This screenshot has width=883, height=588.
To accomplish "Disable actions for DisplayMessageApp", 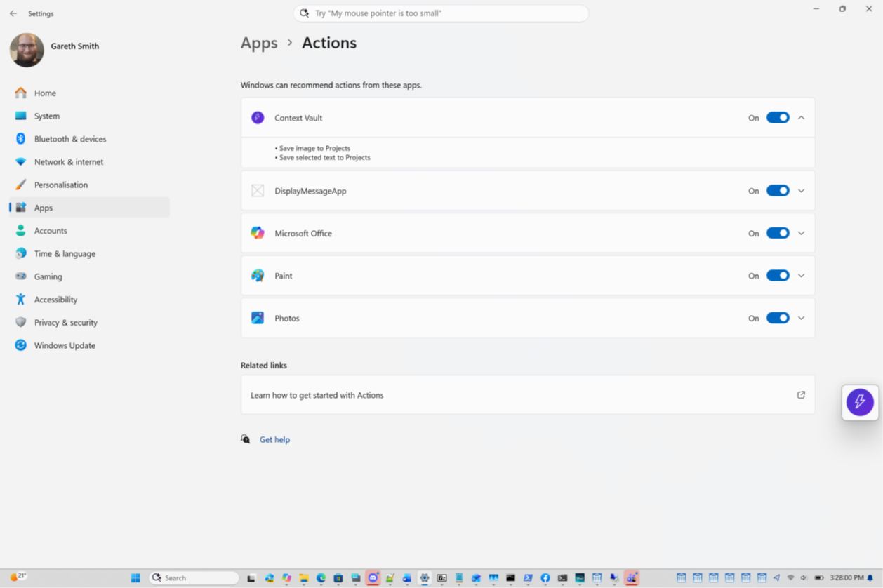I will point(778,191).
